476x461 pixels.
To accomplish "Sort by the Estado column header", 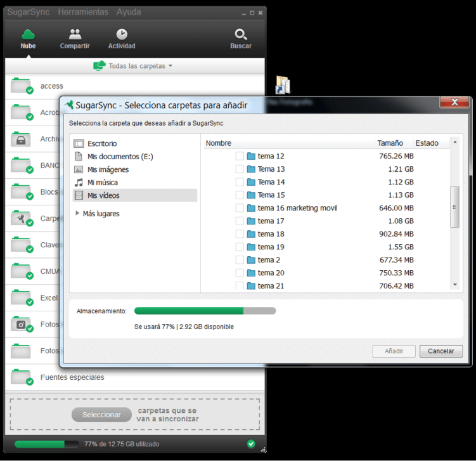I will (431, 143).
